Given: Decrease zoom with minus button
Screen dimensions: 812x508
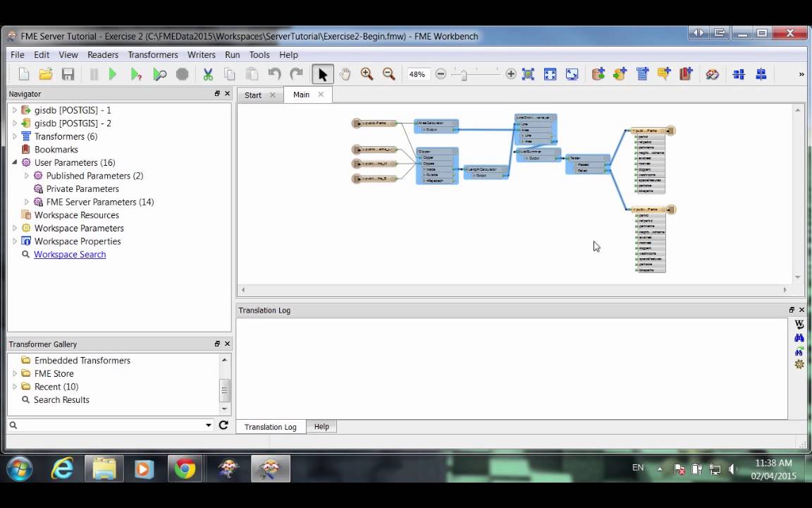Looking at the screenshot, I should click(x=441, y=74).
